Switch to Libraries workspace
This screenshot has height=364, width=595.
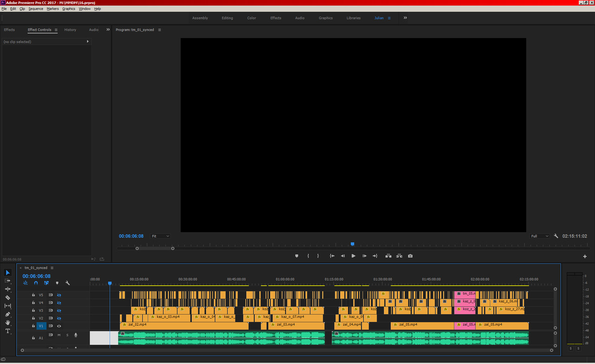[353, 18]
